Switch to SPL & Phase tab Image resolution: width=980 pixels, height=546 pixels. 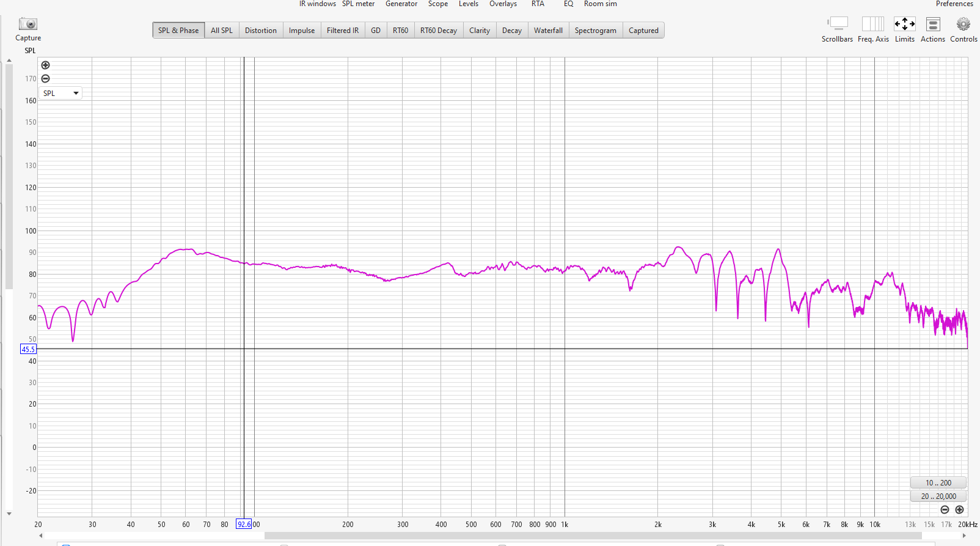coord(178,30)
